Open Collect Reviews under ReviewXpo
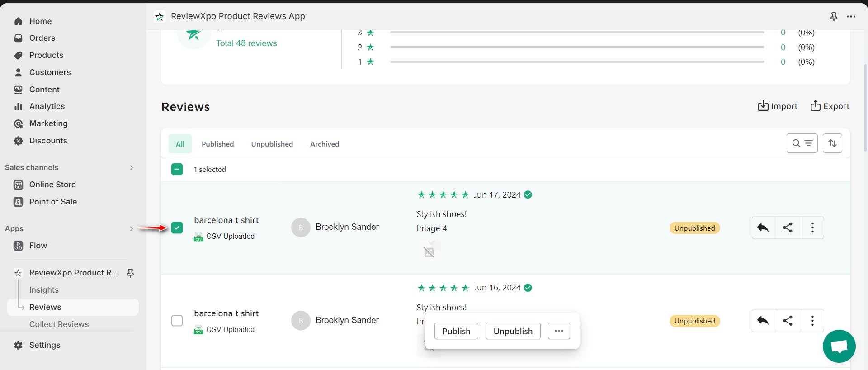The height and width of the screenshot is (370, 868). pyautogui.click(x=59, y=324)
